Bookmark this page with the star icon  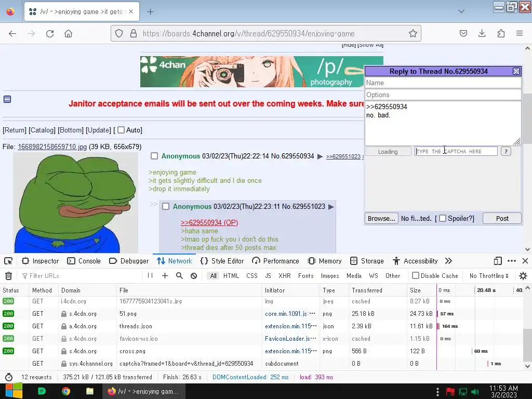(x=413, y=33)
